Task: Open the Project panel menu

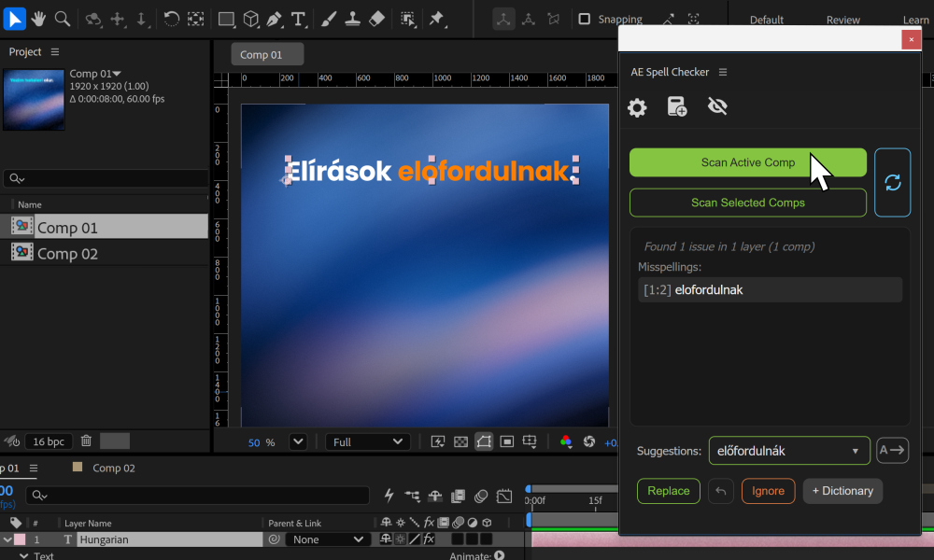Action: [55, 51]
